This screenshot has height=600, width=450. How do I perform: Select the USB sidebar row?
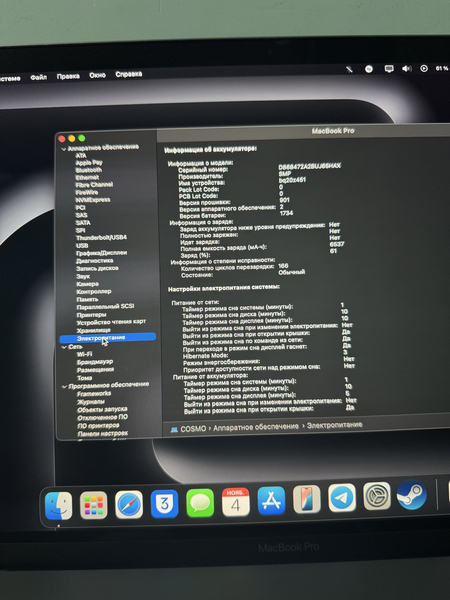(82, 245)
